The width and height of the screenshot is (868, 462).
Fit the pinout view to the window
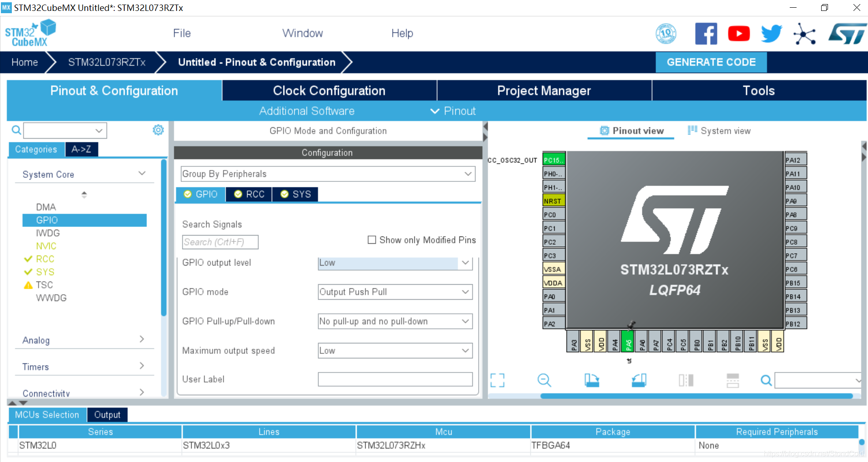497,380
